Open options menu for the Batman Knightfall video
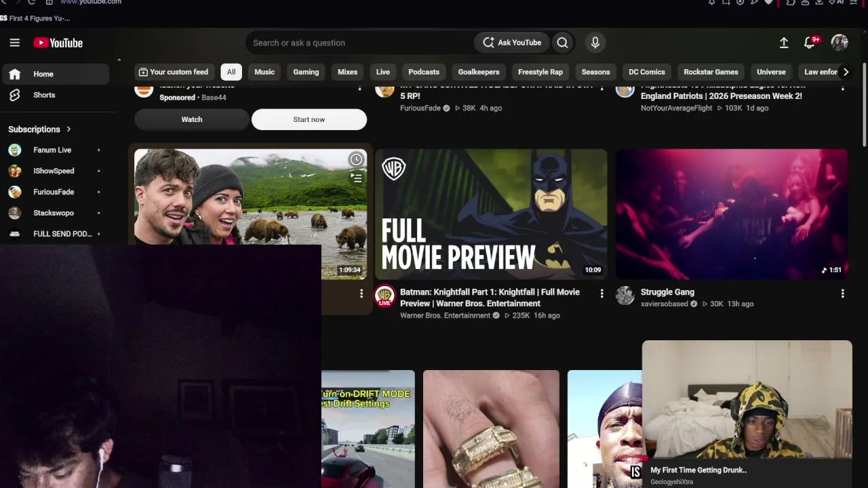 (601, 293)
